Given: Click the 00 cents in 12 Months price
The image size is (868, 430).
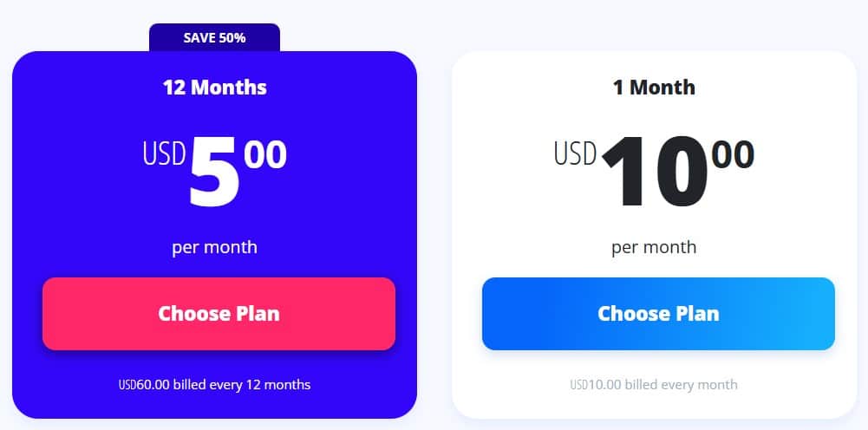Looking at the screenshot, I should [265, 154].
